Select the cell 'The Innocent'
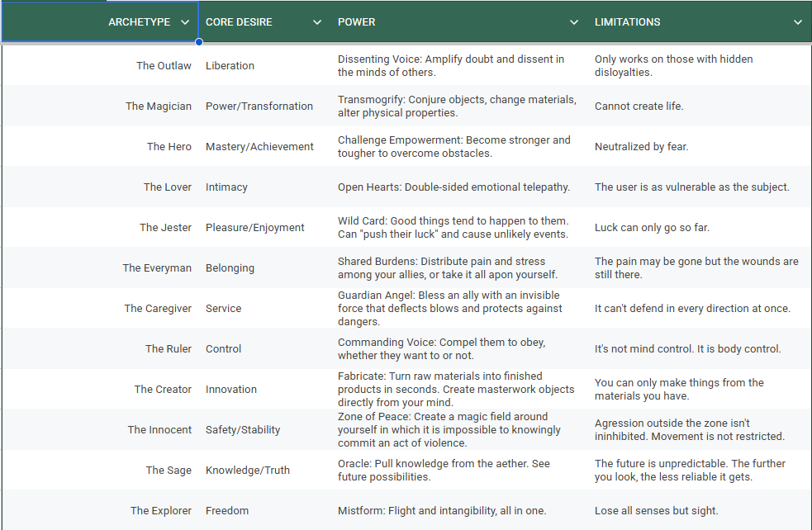 100,429
